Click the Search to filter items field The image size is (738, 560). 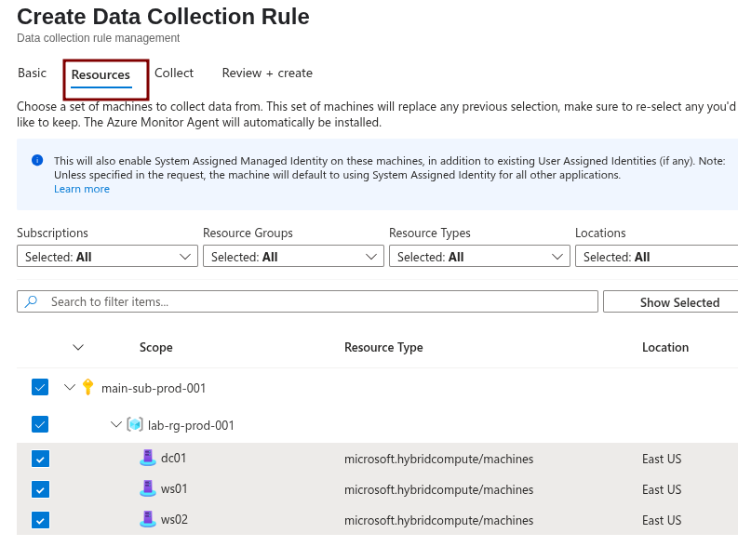(x=307, y=301)
